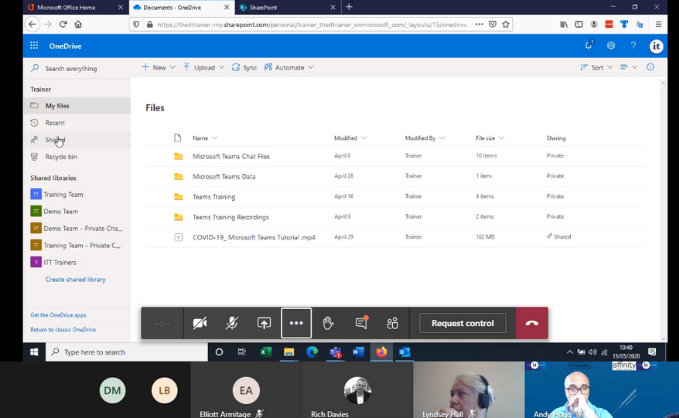The height and width of the screenshot is (418, 679).
Task: Open more actions ellipsis in meeting toolbar
Action: click(x=296, y=323)
